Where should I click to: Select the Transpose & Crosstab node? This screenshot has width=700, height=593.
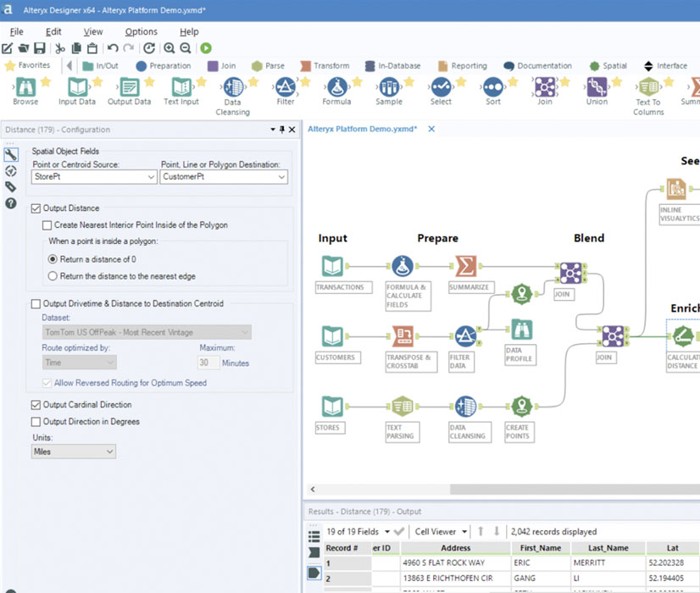[x=403, y=336]
